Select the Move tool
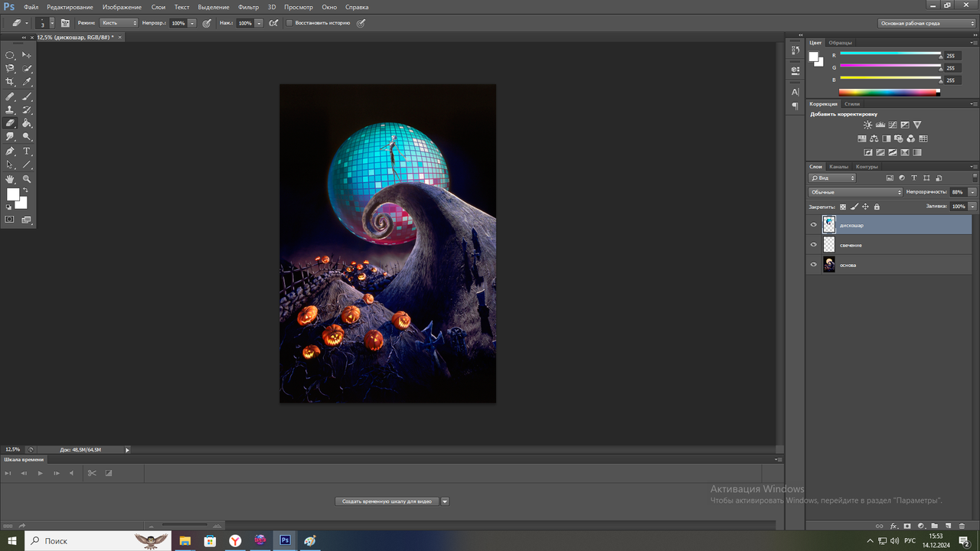Image resolution: width=980 pixels, height=551 pixels. pyautogui.click(x=27, y=55)
